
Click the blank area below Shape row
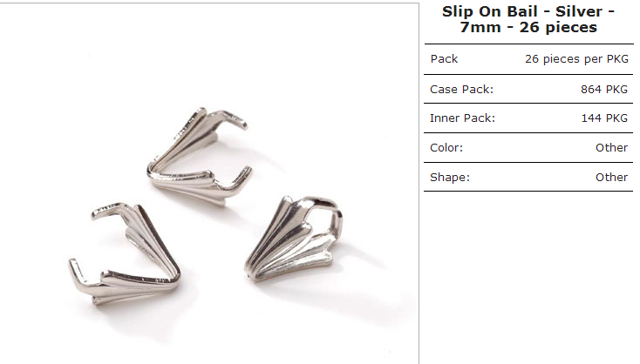[x=528, y=277]
